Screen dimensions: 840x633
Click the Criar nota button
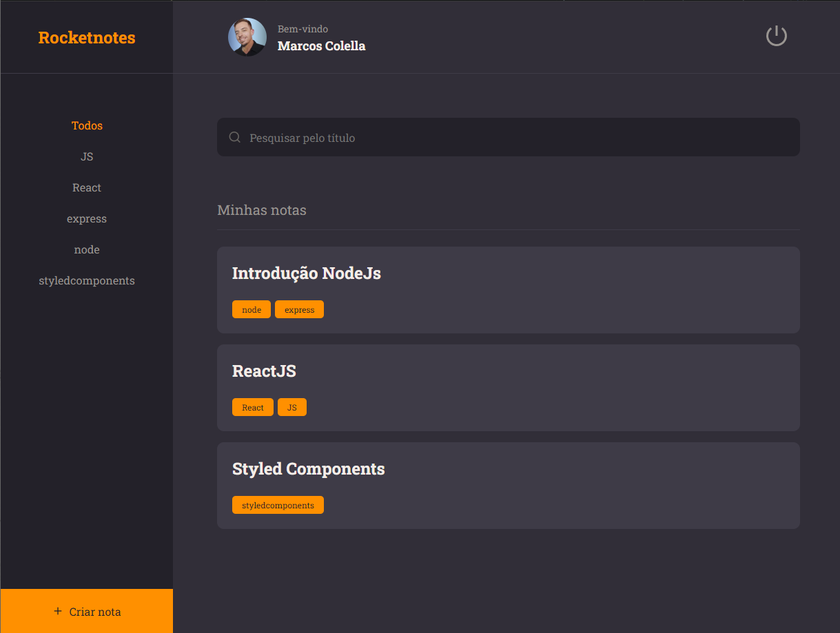87,611
